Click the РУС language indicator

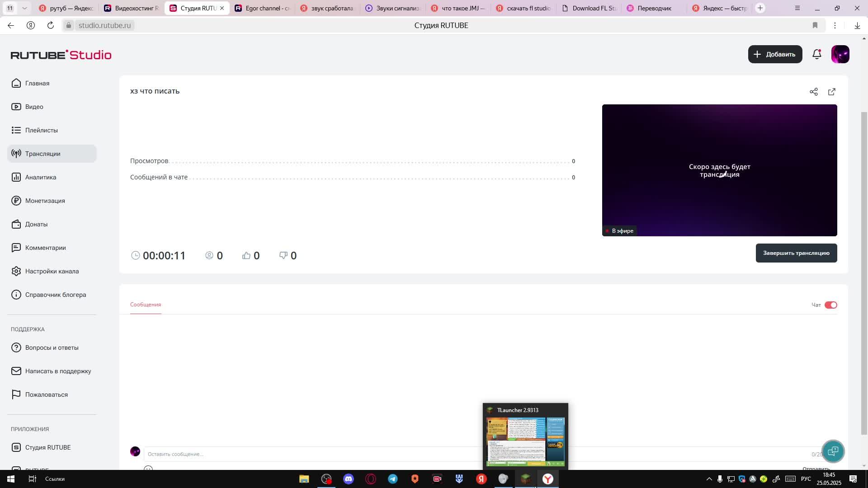(x=806, y=479)
